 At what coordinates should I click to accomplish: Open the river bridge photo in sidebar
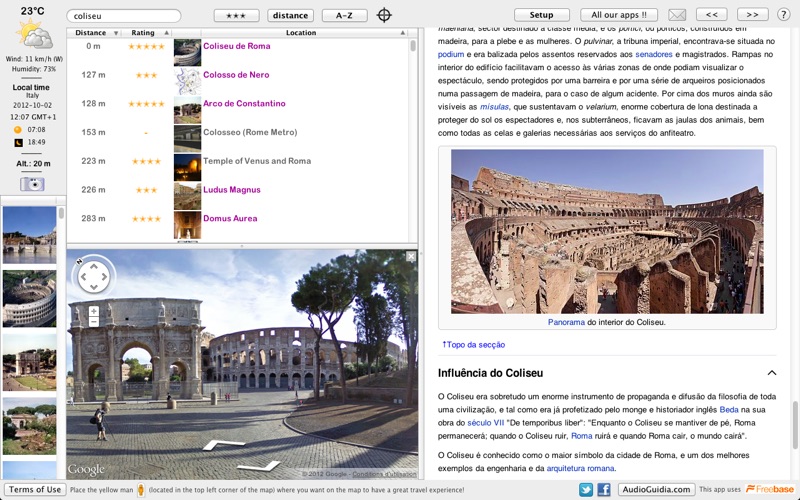[30, 235]
